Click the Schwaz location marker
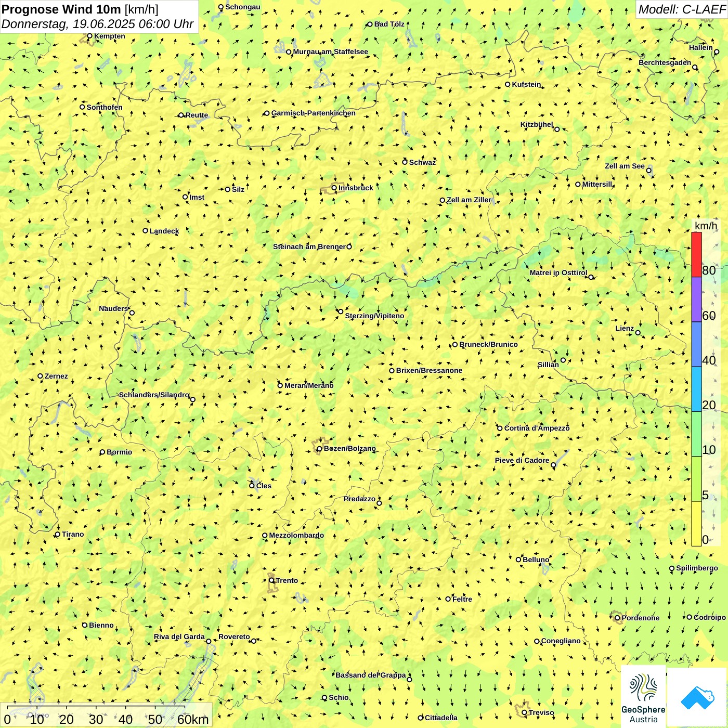 tap(405, 162)
